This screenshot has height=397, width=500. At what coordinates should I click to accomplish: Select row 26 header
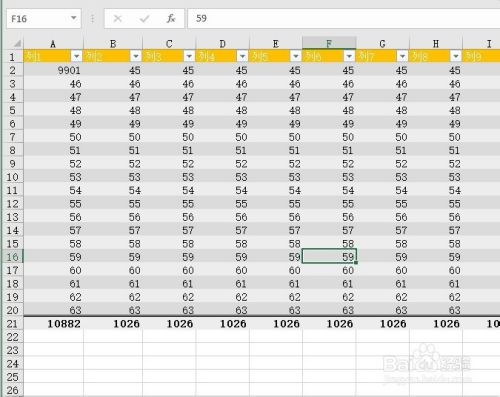pyautogui.click(x=12, y=390)
